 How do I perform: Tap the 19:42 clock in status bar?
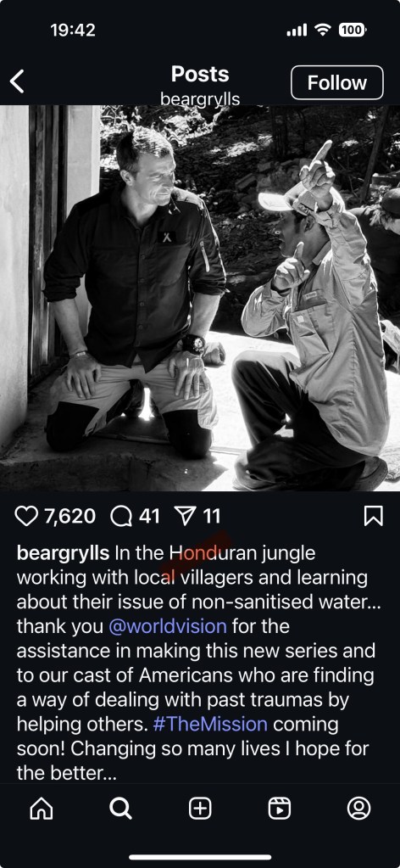pos(73,30)
